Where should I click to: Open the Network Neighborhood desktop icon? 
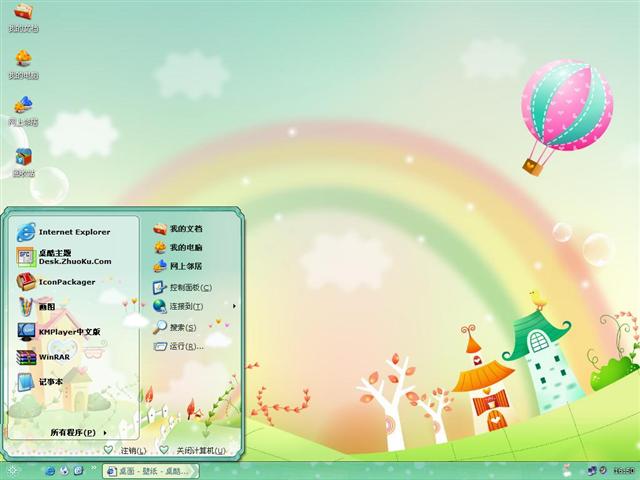pyautogui.click(x=23, y=111)
